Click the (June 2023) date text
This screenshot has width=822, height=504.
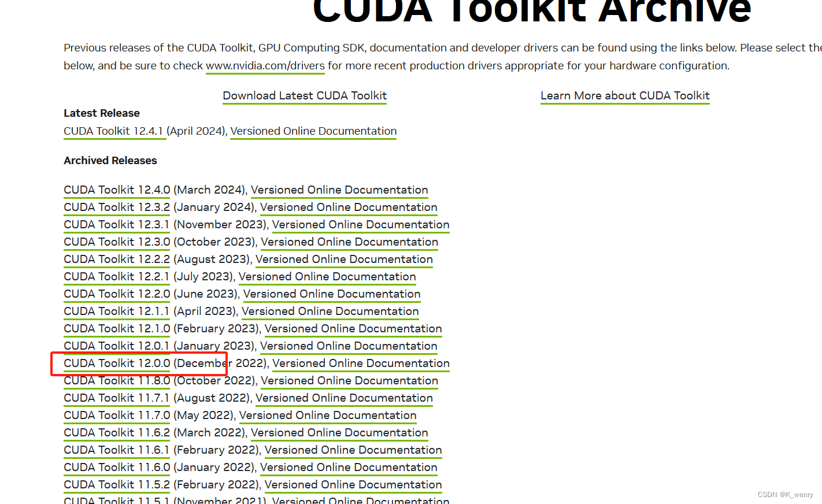[205, 294]
